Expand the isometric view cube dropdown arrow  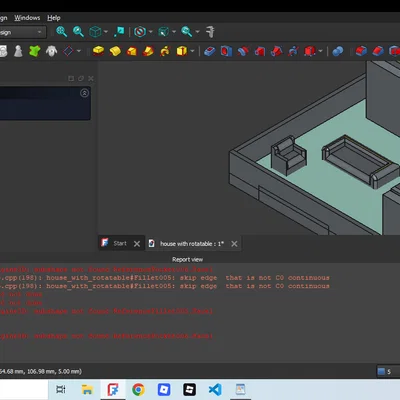(x=106, y=32)
